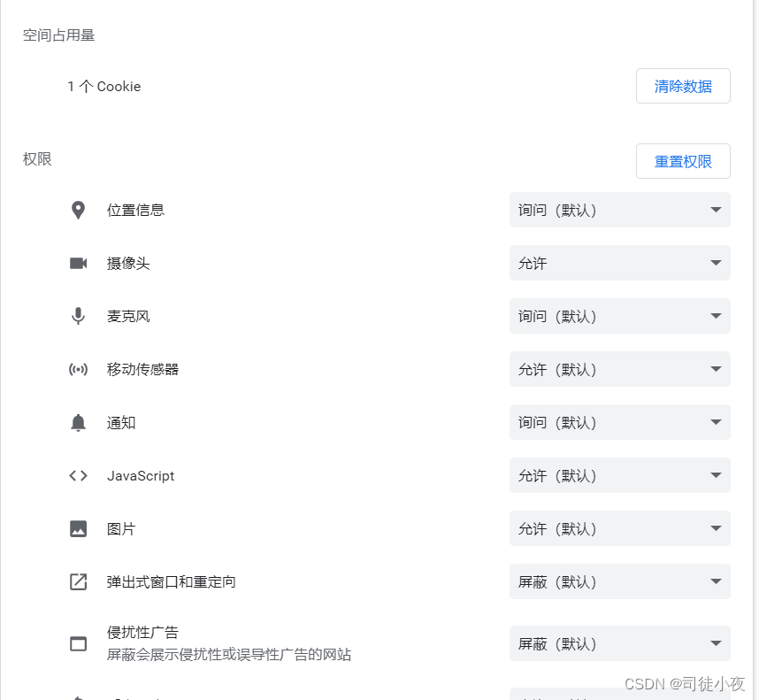Click the image icon beside 图片
The width and height of the screenshot is (759, 700).
78,528
